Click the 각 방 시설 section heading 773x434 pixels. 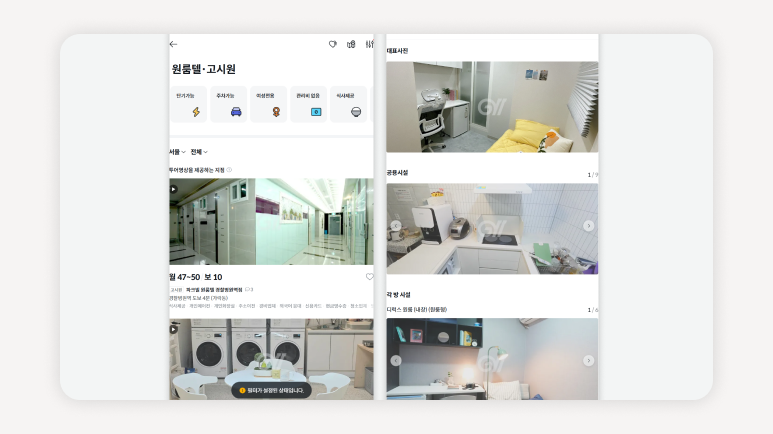(398, 294)
